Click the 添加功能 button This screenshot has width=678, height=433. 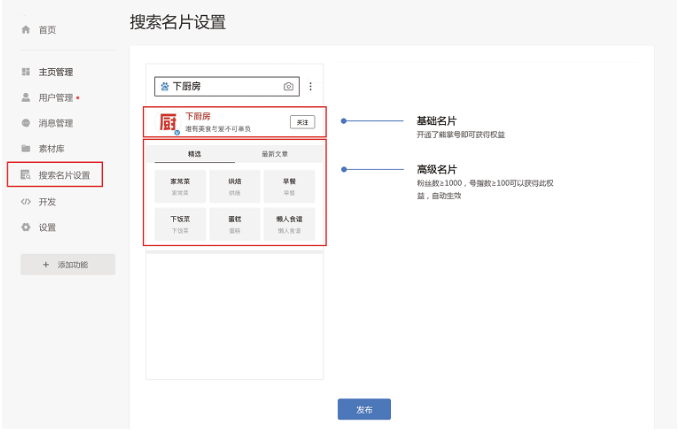coord(68,264)
